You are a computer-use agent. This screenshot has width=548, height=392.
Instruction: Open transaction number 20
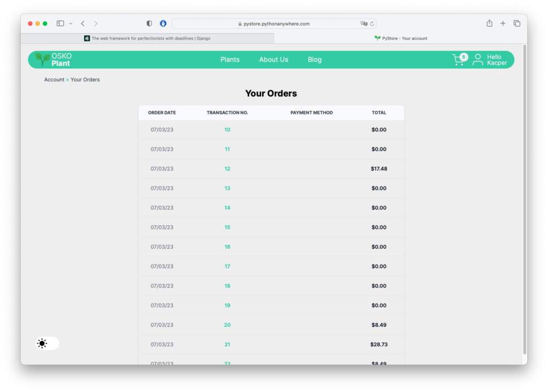click(x=227, y=325)
